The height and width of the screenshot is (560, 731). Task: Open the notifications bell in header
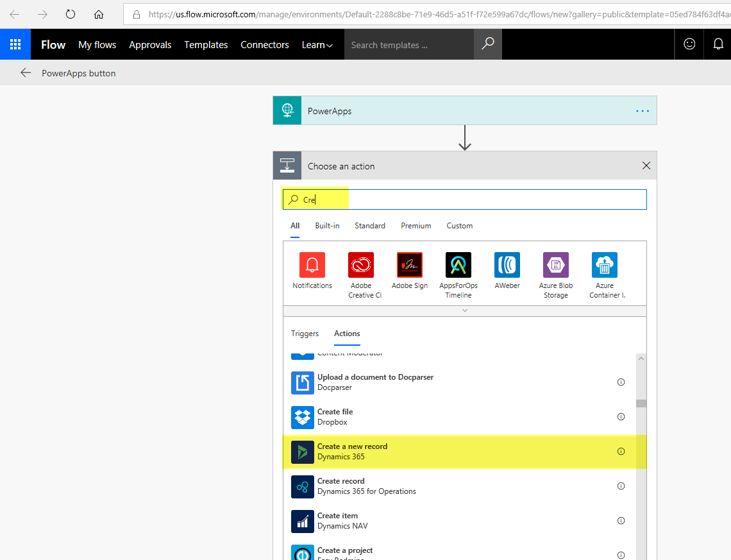coord(718,44)
